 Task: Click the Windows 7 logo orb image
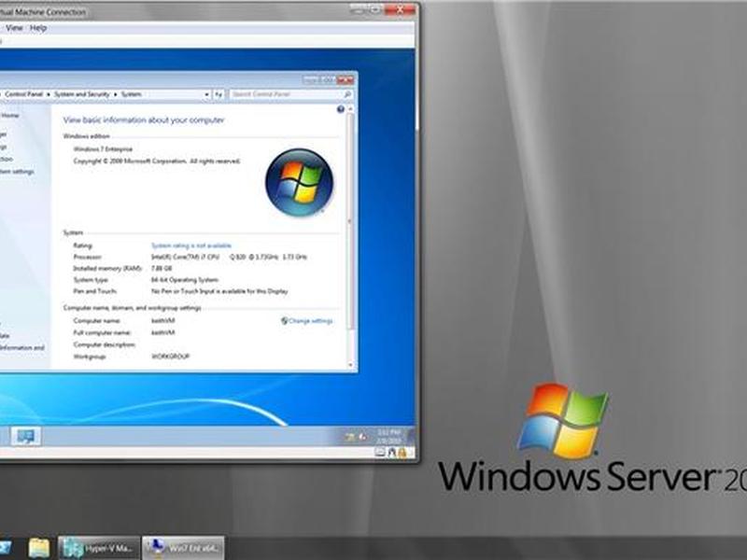299,182
